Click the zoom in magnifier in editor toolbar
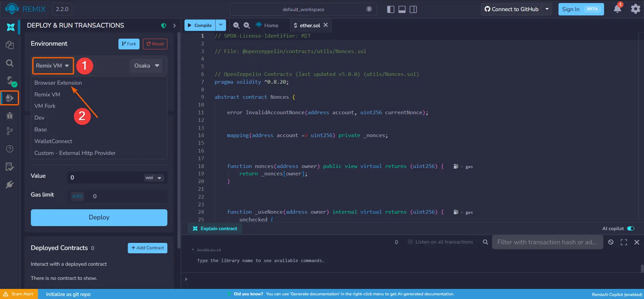Viewport: 644px width, 299px height. point(247,25)
